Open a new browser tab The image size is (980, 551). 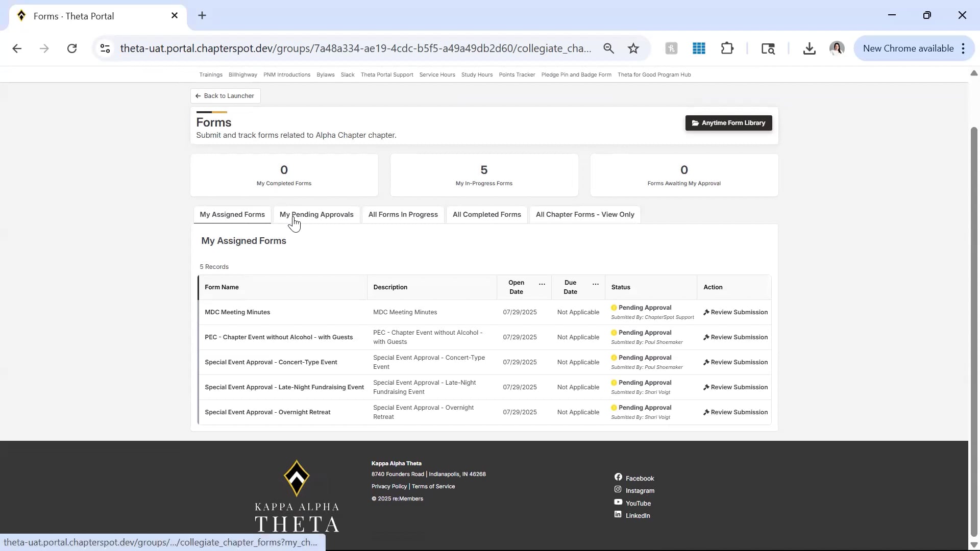[x=202, y=15]
